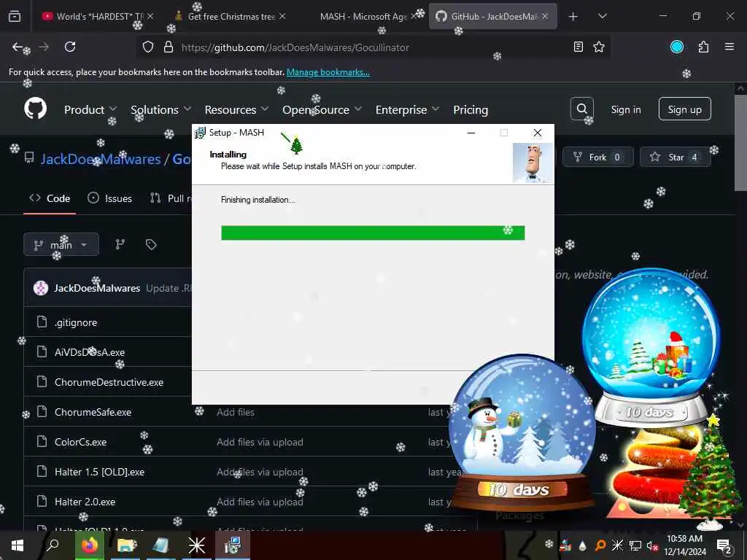Click the Sign up button
This screenshot has height=560, width=747.
[684, 109]
